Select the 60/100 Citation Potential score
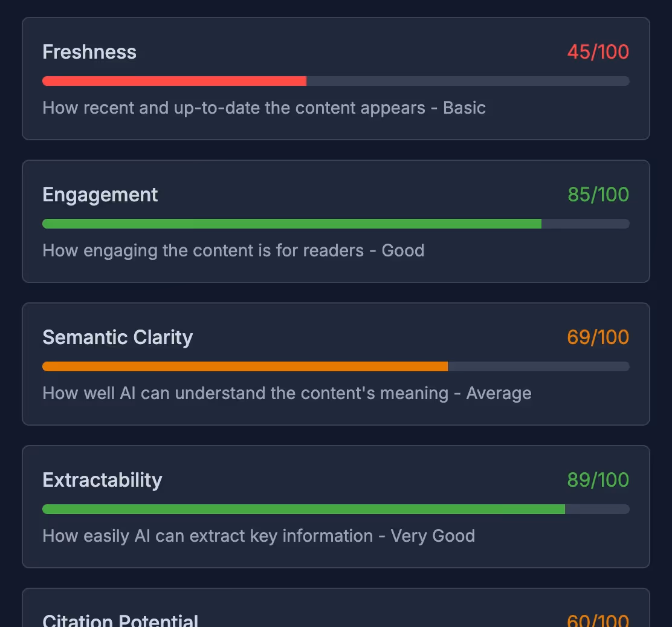This screenshot has height=627, width=672. (x=598, y=620)
